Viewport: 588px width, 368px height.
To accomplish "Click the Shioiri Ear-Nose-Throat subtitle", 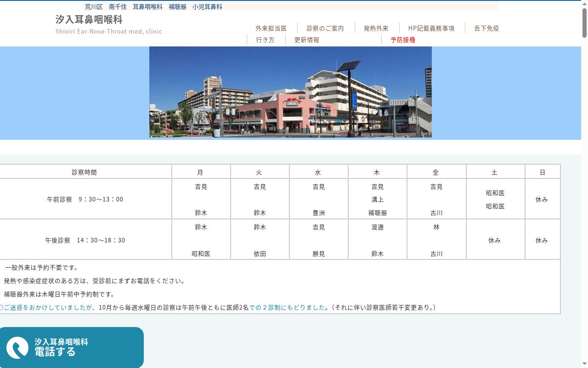I will click(109, 31).
